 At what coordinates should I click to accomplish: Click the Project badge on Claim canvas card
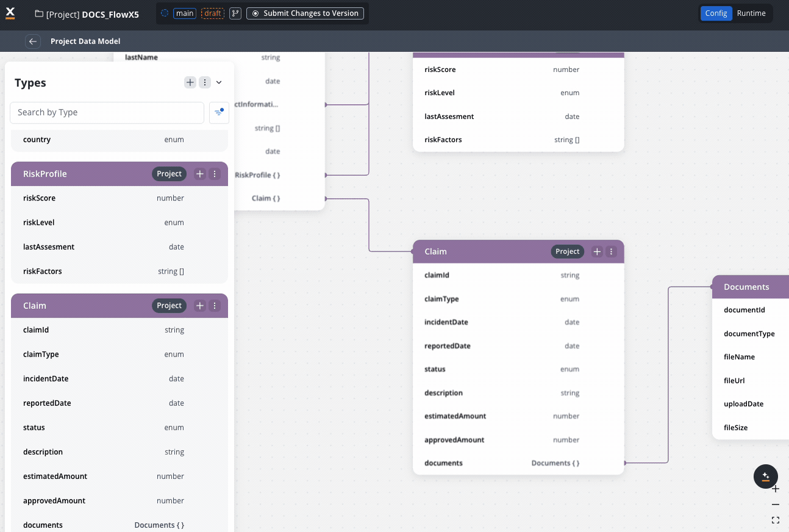click(x=568, y=252)
